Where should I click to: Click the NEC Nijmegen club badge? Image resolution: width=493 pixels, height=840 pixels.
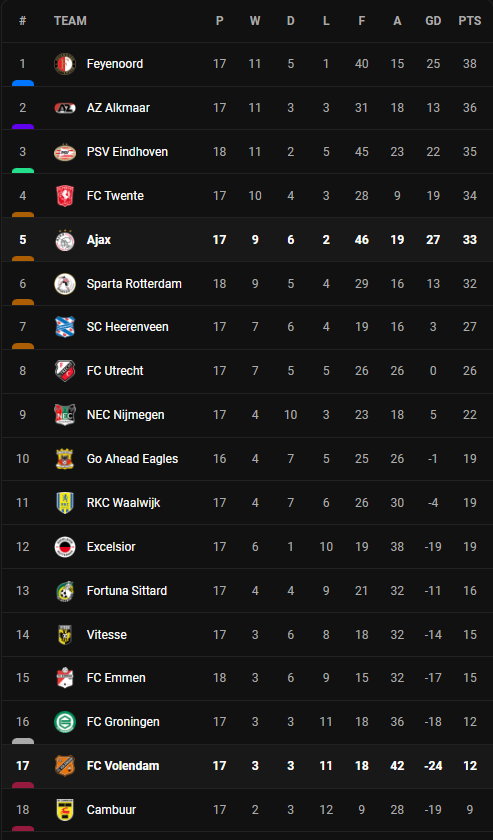(x=65, y=415)
